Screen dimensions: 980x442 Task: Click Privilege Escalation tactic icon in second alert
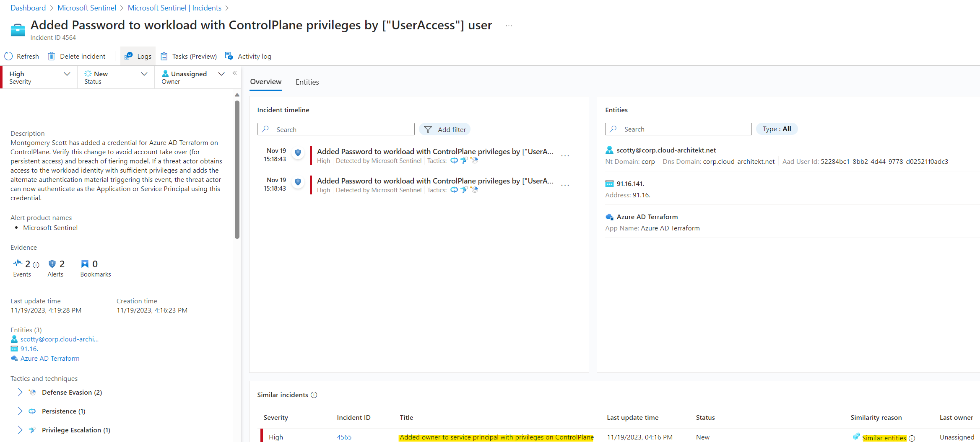(x=464, y=190)
